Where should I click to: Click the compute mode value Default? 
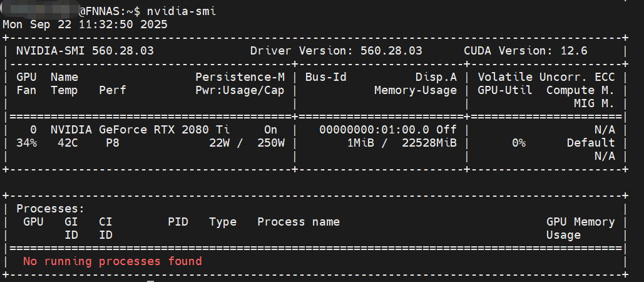coord(591,143)
